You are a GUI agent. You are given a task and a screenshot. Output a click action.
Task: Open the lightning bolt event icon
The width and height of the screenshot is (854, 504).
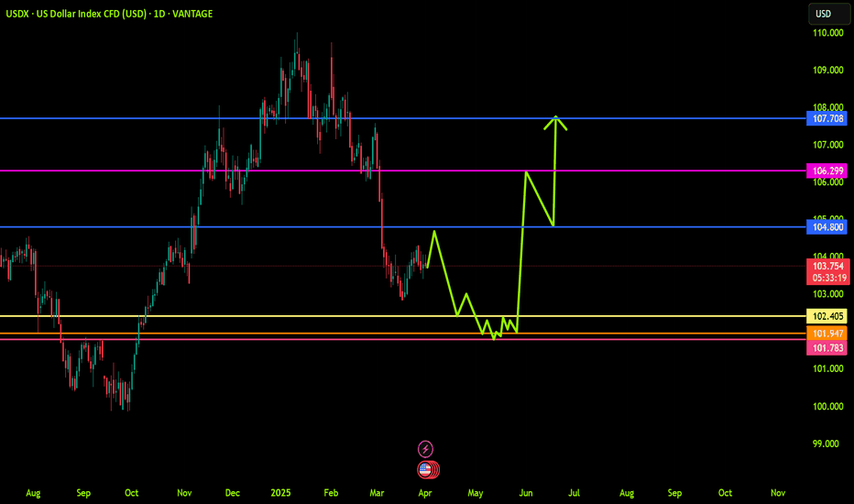click(x=425, y=449)
